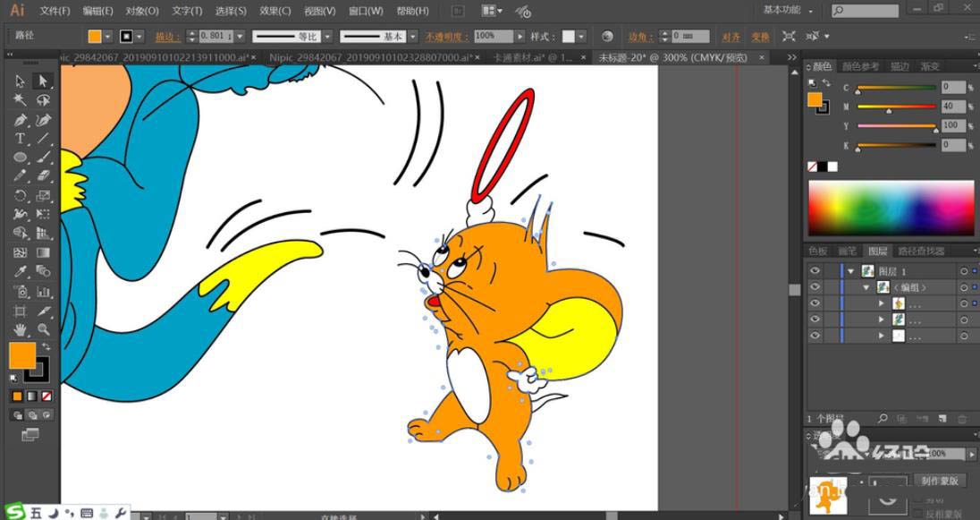980x520 pixels.
Task: Click the 边角 link in control bar
Action: point(643,37)
